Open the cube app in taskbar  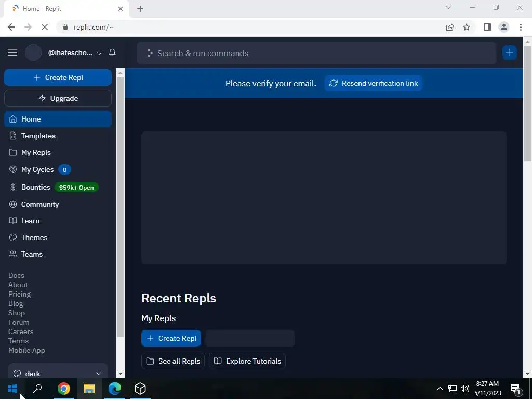pyautogui.click(x=140, y=389)
